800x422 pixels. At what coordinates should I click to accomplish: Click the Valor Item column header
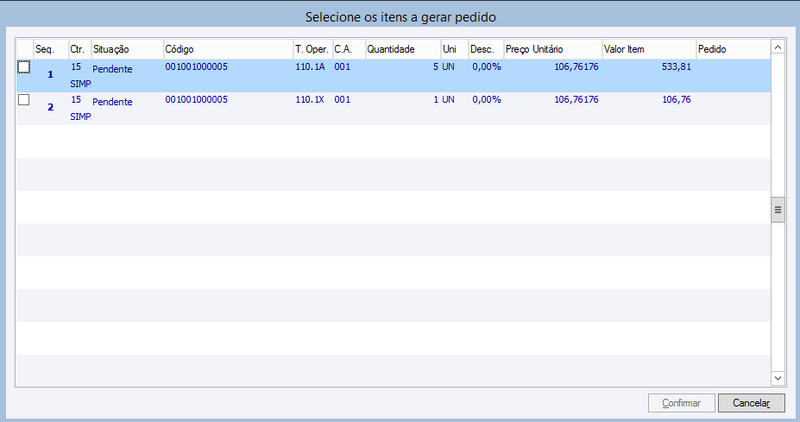pyautogui.click(x=649, y=49)
